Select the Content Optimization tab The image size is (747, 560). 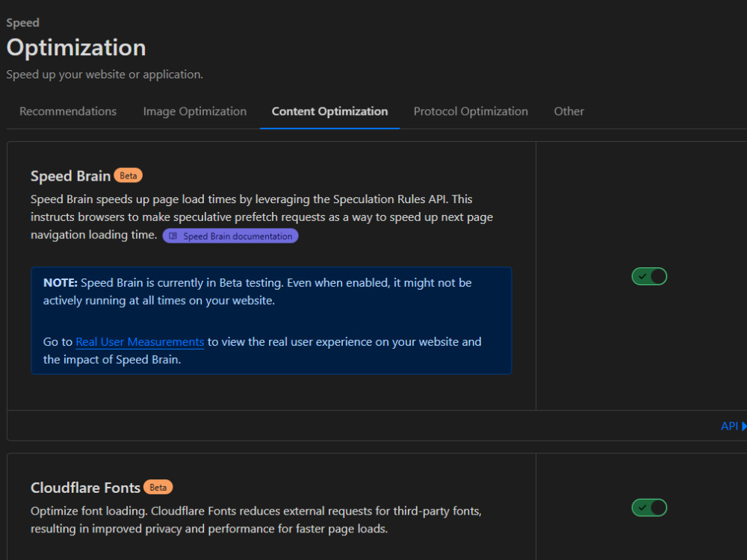(329, 111)
